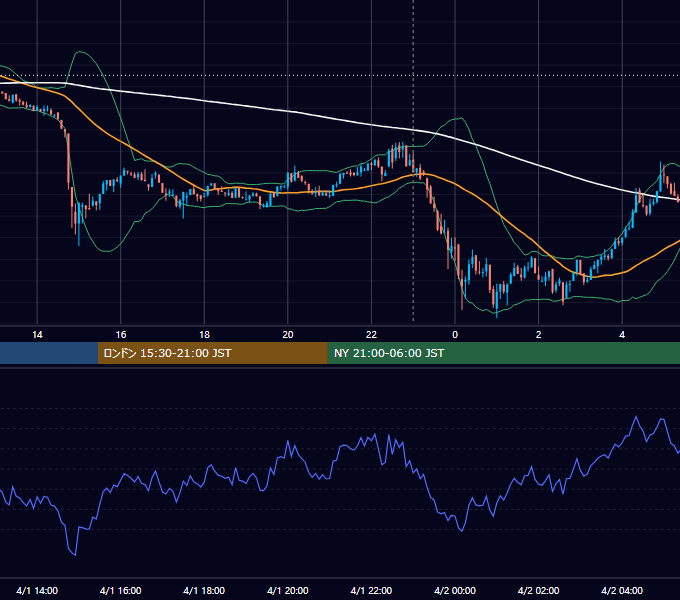Click the blue session band before London

click(49, 353)
